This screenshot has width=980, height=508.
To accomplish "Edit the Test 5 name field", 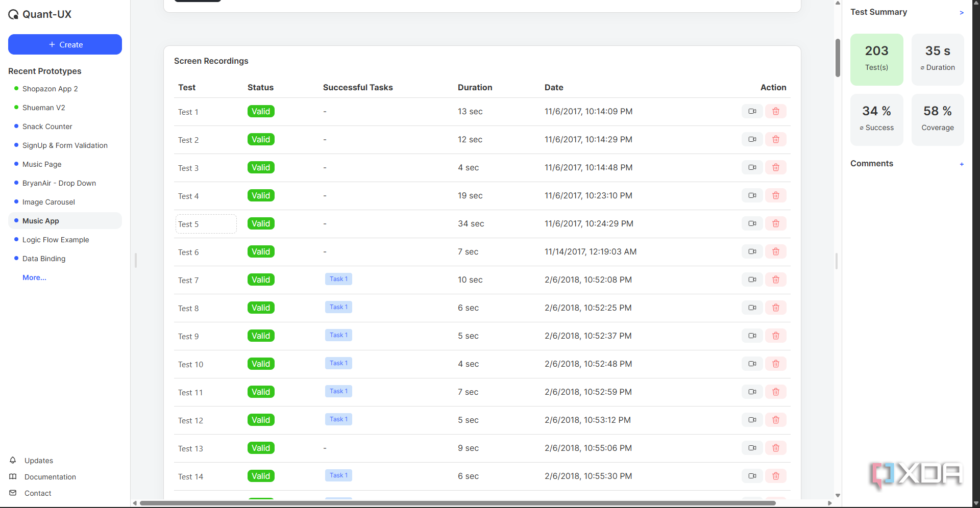I will [206, 224].
